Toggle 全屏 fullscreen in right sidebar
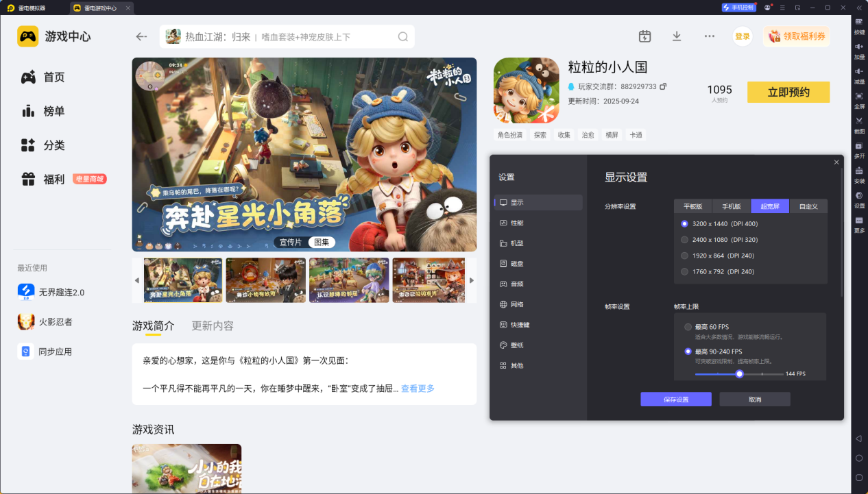The width and height of the screenshot is (868, 494). 859,99
